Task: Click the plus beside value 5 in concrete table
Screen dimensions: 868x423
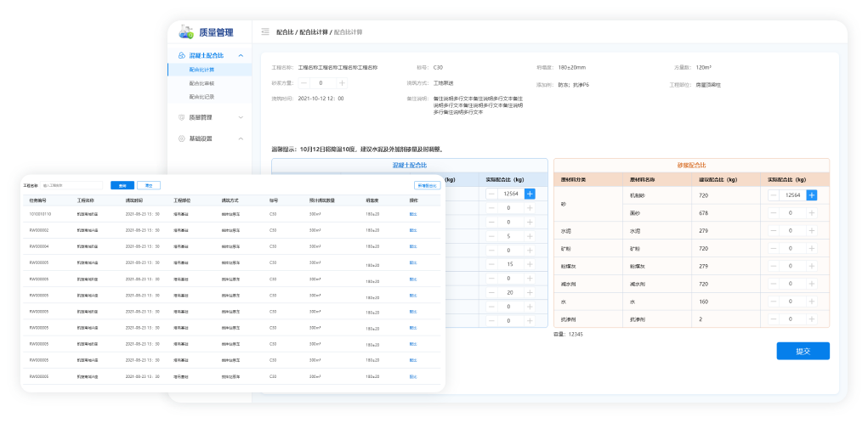Action: tap(530, 236)
